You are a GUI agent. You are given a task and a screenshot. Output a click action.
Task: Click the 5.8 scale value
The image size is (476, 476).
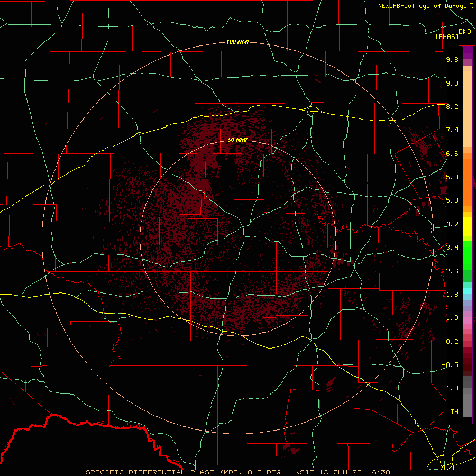coord(452,177)
